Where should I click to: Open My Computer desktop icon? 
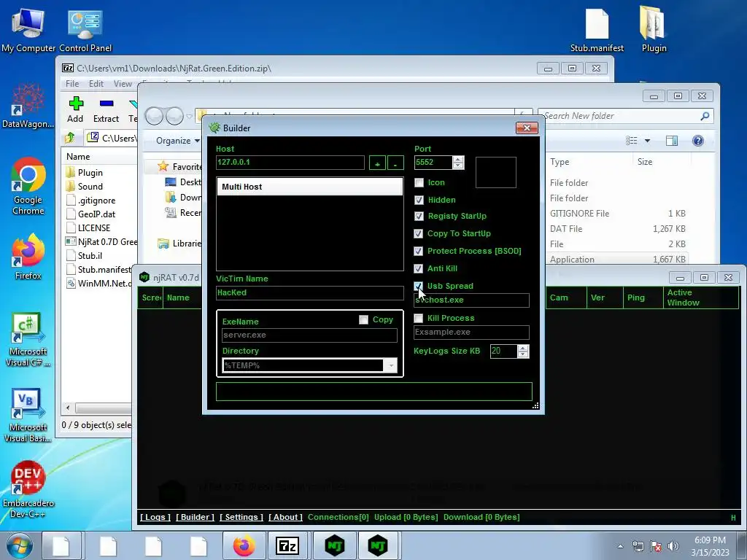coord(28,30)
